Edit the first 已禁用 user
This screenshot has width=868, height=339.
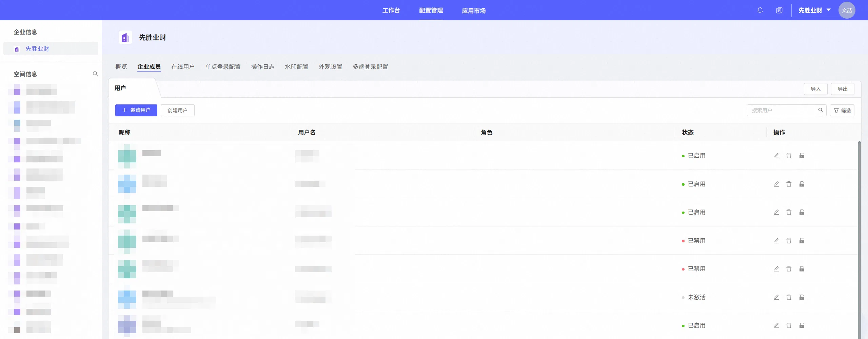coord(776,241)
